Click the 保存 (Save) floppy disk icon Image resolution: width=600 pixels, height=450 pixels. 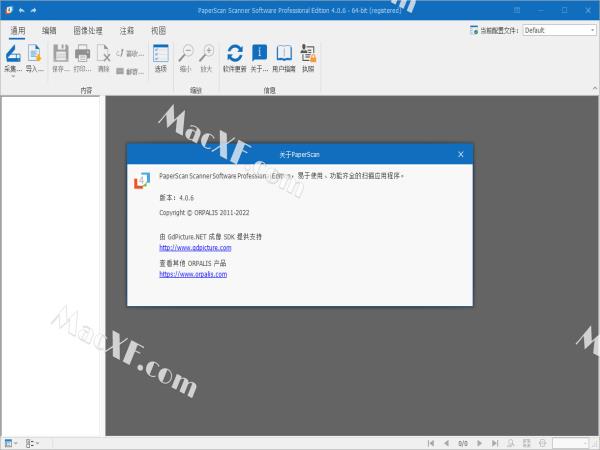[x=60, y=54]
